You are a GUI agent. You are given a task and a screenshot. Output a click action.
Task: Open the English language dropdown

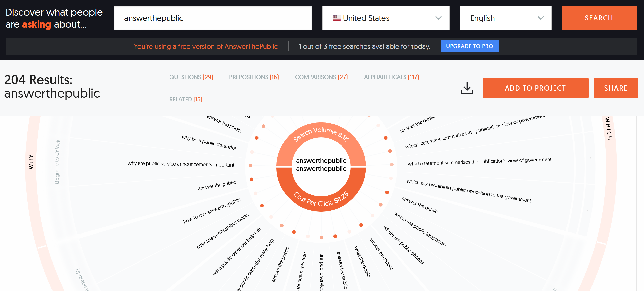506,18
